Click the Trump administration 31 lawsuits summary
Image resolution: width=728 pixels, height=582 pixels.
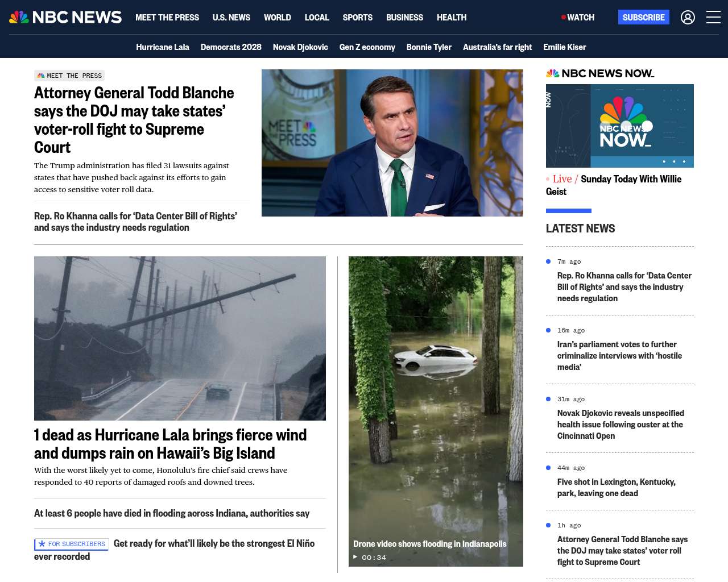[131, 177]
